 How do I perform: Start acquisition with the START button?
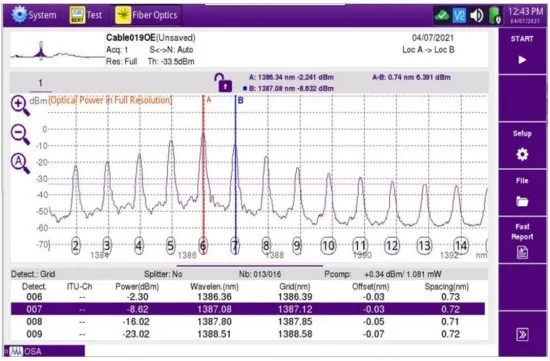pos(522,50)
